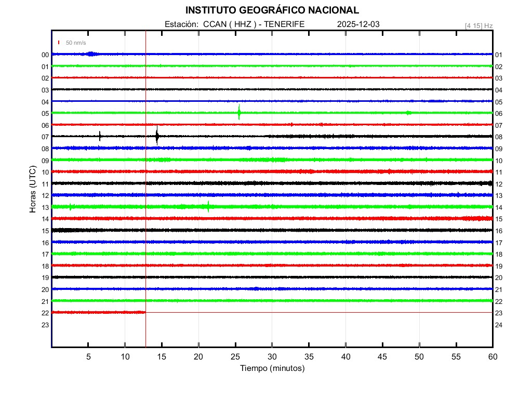Click the 30 minute tick label on the time axis
The image size is (532, 399).
tap(272, 356)
